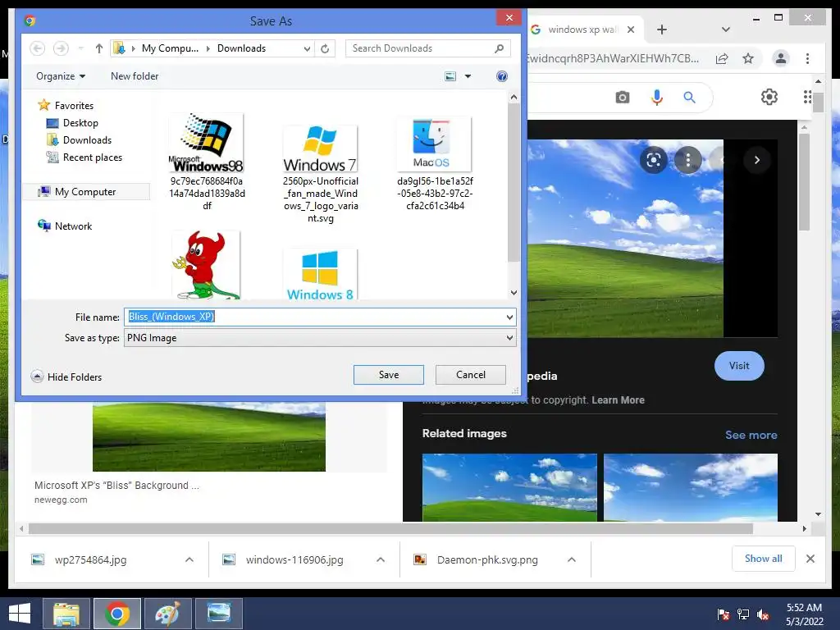Click the Save As dialog scrollbar
This screenshot has width=840, height=630.
pos(514,182)
